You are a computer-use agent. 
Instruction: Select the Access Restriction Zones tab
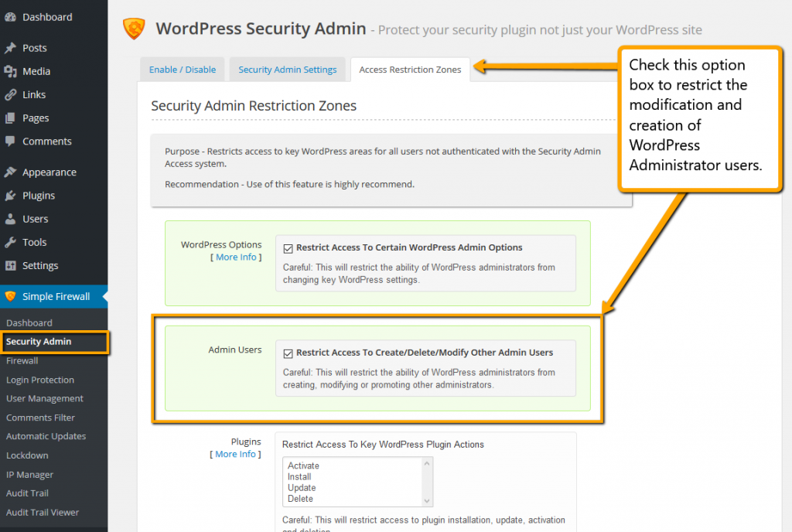[410, 69]
